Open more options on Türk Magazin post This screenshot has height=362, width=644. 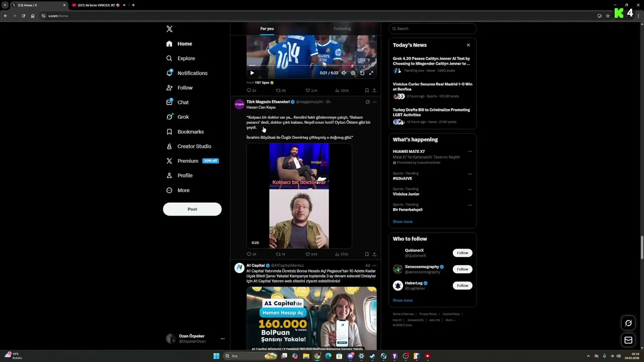374,102
